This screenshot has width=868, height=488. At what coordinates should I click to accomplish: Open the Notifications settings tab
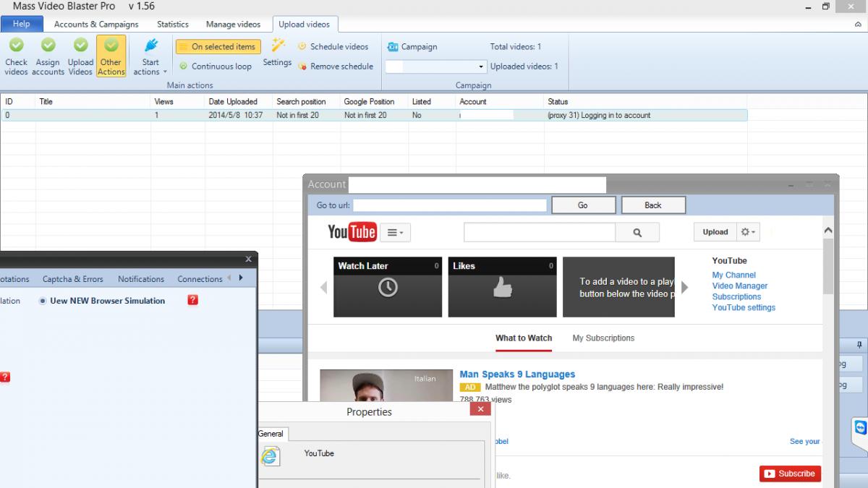point(141,279)
